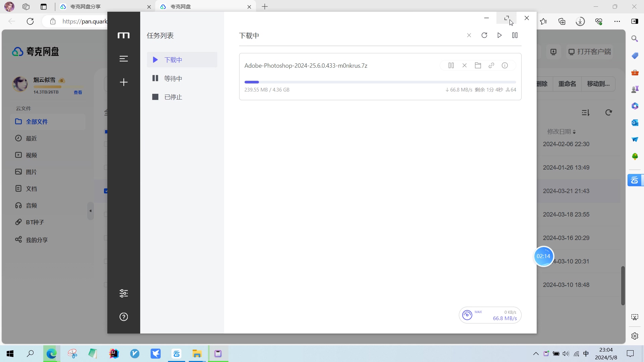Screen dimensions: 644x362
Task: Open browser downloads icon
Action: point(580,21)
